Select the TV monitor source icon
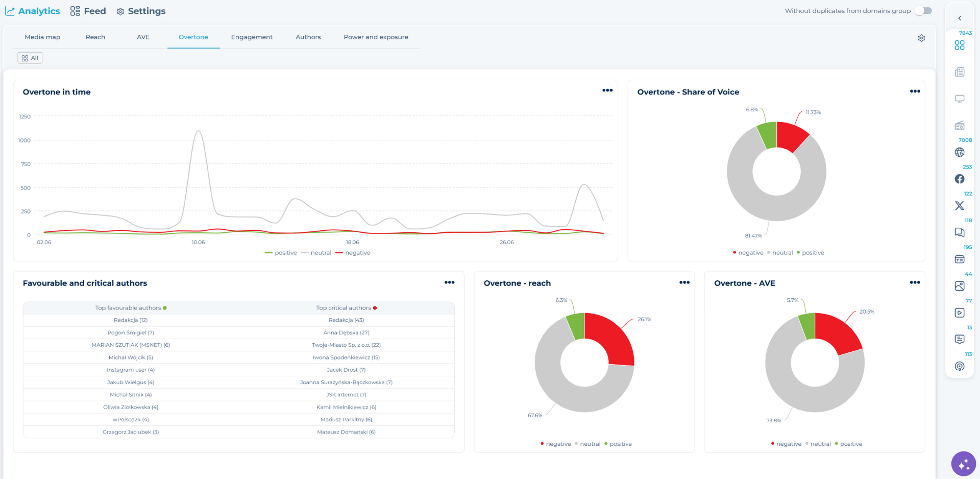This screenshot has height=479, width=980. pos(960,99)
